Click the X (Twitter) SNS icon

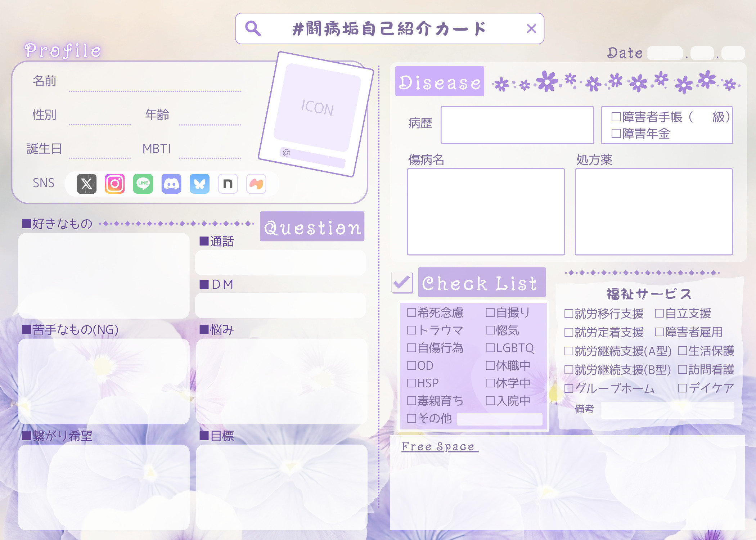(86, 184)
